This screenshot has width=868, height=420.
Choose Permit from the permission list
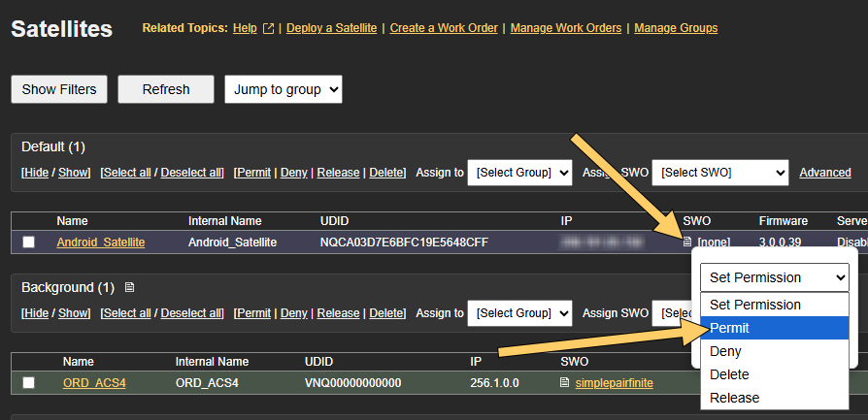coord(729,328)
